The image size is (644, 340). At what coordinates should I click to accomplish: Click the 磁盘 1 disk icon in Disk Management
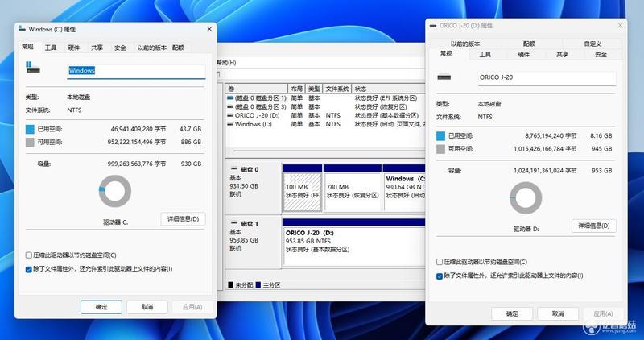coord(234,223)
